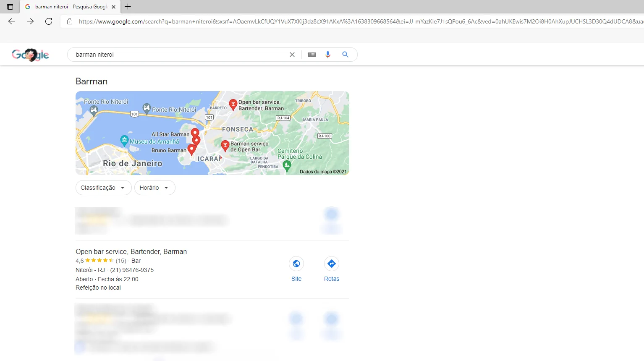Navigate back using the browser arrow
The height and width of the screenshot is (361, 644).
pos(11,21)
